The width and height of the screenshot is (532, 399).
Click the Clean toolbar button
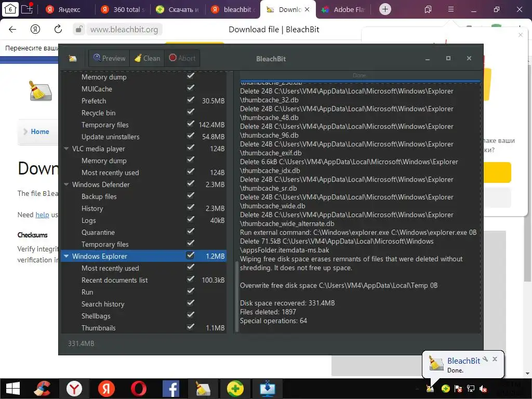[x=147, y=58]
